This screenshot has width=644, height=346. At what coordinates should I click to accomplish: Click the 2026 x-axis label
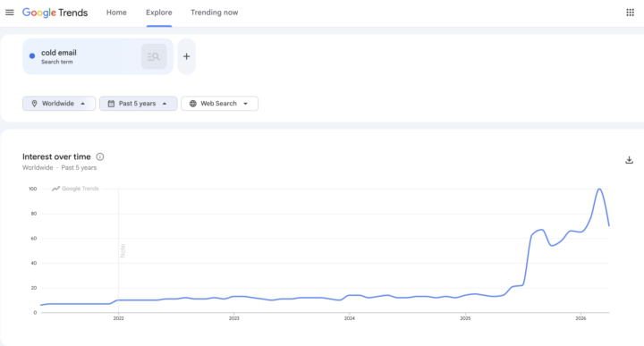tap(580, 318)
